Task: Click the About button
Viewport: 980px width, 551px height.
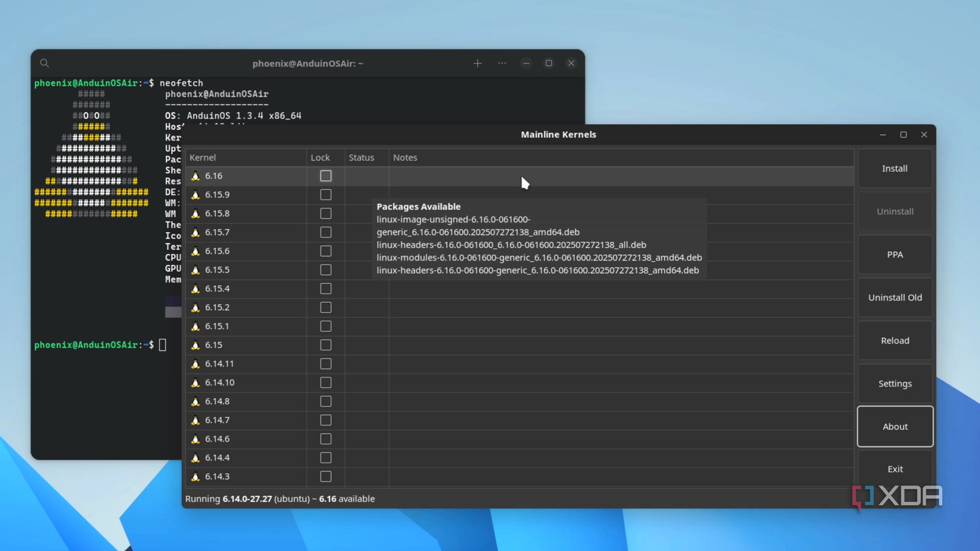Action: [x=894, y=426]
